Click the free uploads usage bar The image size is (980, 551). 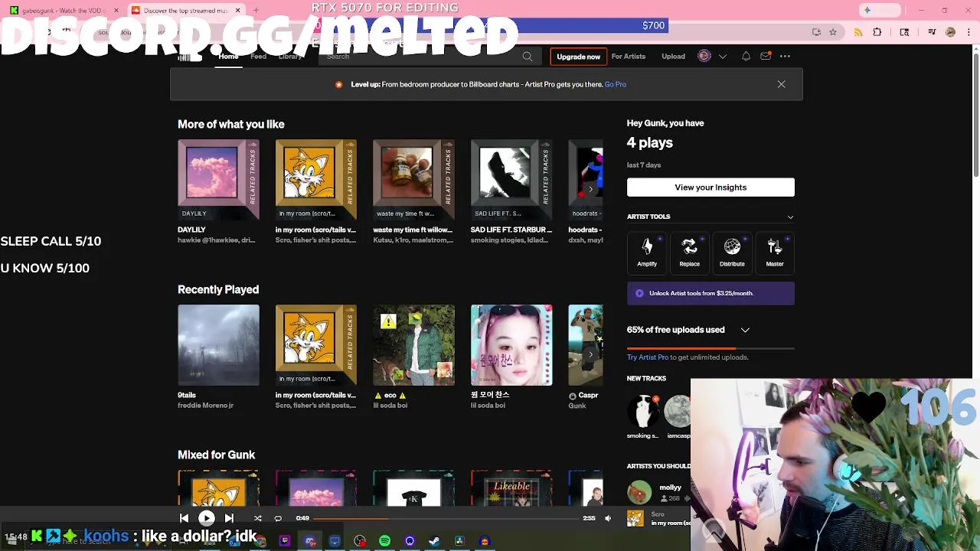[710, 348]
